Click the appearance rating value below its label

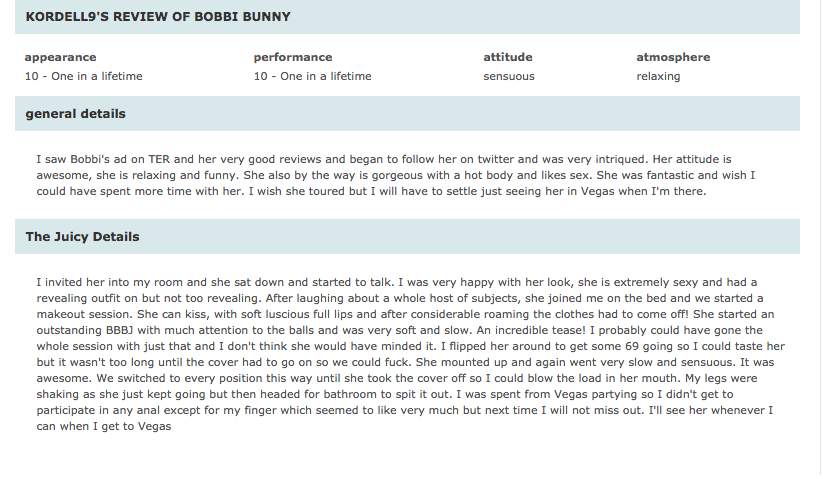pos(83,76)
